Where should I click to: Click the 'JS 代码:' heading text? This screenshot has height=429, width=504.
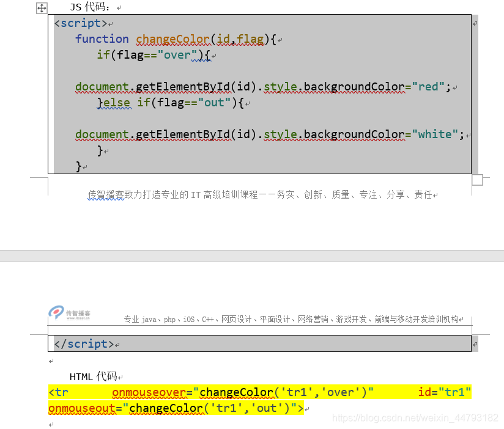(90, 7)
